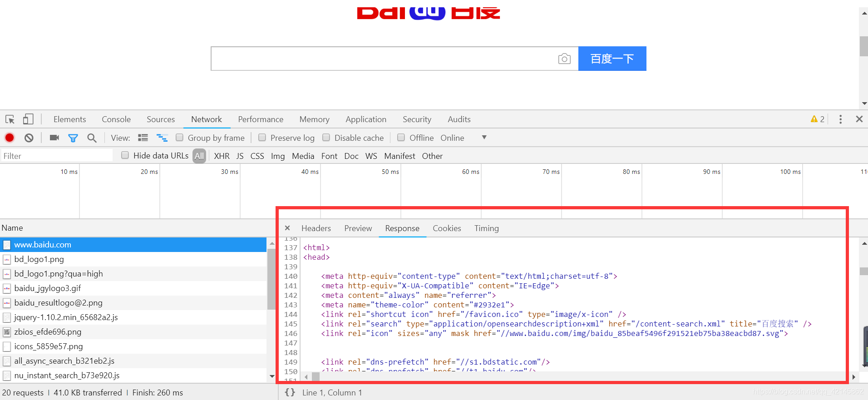
Task: Capture screenshots with camera icon
Action: 54,138
